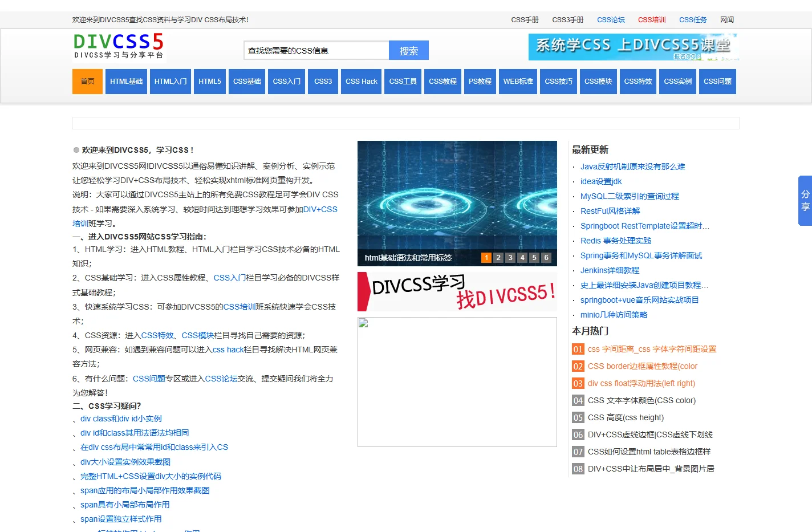Image resolution: width=812 pixels, height=532 pixels.
Task: Open the Spring事务和MySQL事务详解面试 article
Action: pyautogui.click(x=642, y=255)
